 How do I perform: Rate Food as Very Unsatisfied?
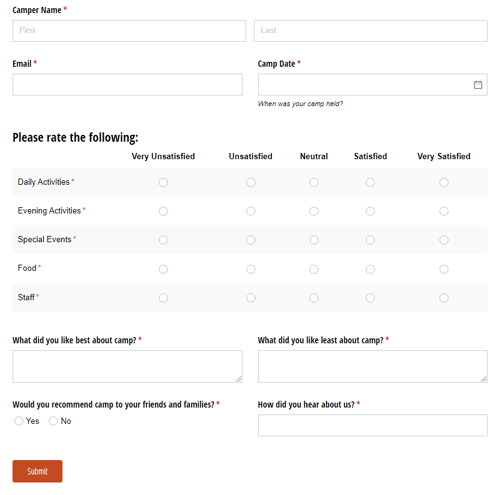163,269
